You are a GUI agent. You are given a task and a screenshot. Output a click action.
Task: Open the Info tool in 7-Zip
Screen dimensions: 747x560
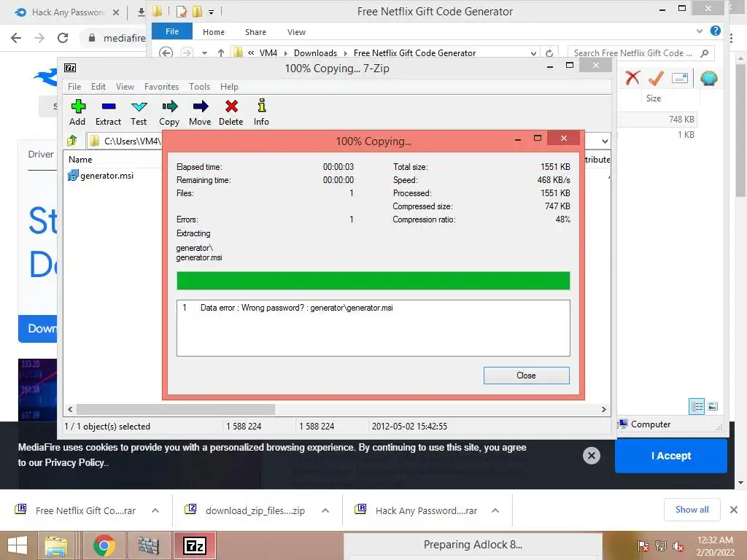pos(261,112)
